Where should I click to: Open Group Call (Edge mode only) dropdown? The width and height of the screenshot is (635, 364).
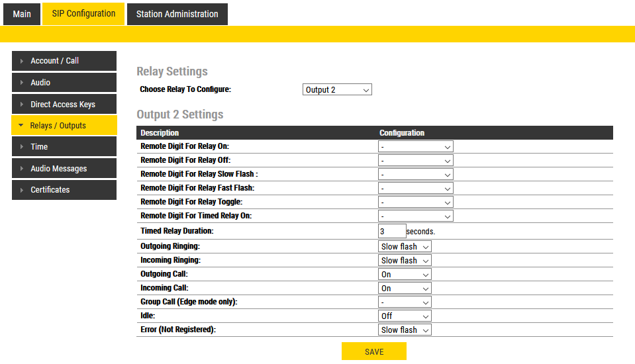[x=405, y=302]
